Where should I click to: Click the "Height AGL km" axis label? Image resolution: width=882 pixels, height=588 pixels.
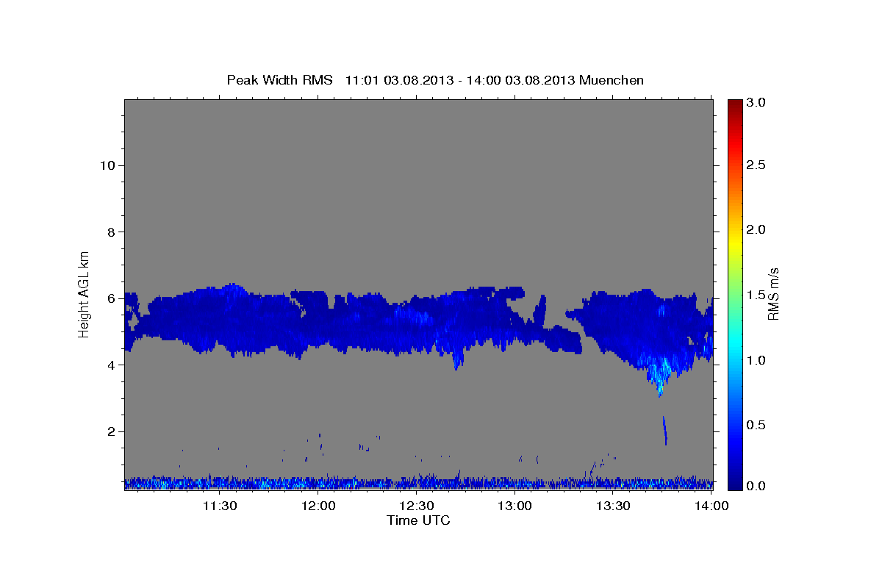click(x=85, y=293)
